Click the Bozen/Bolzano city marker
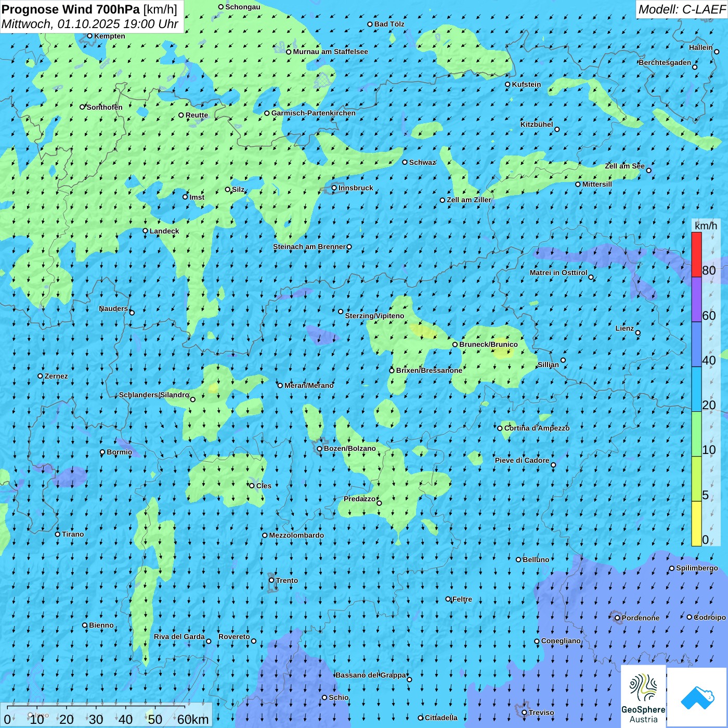Screen dimensions: 728x728 (x=319, y=449)
